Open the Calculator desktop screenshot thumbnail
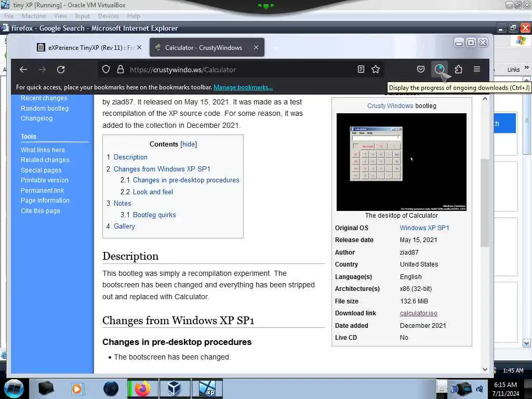This screenshot has width=532, height=399. pos(402,162)
